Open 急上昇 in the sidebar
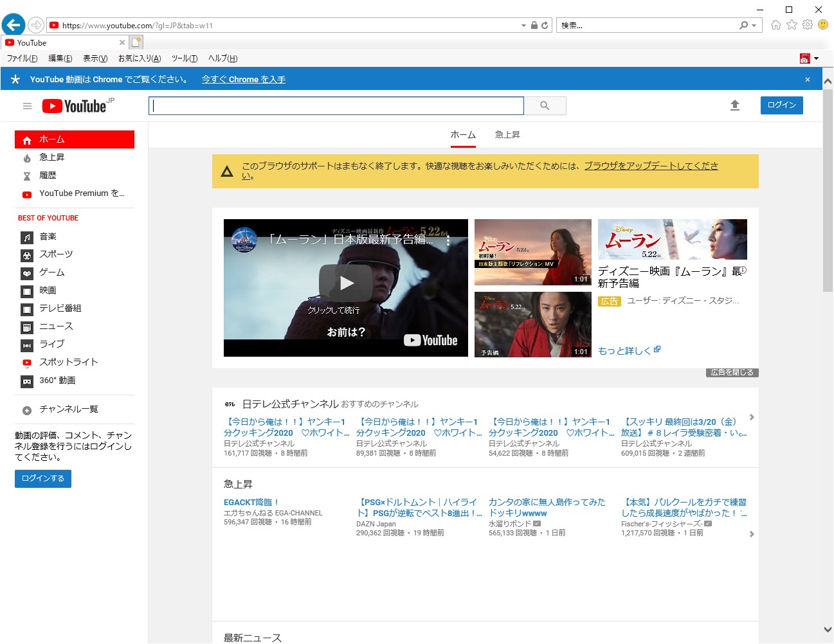Screen dimensions: 834x644 (x=75, y=157)
